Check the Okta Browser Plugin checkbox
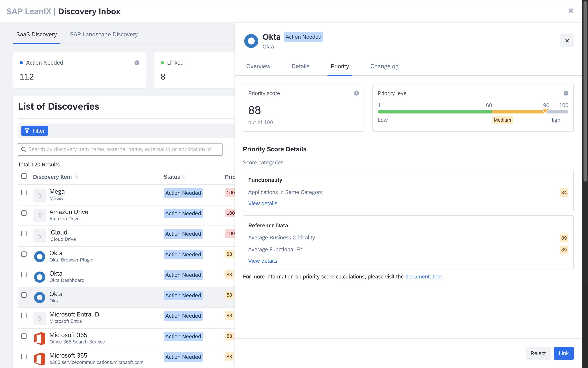The image size is (588, 368). (x=24, y=254)
